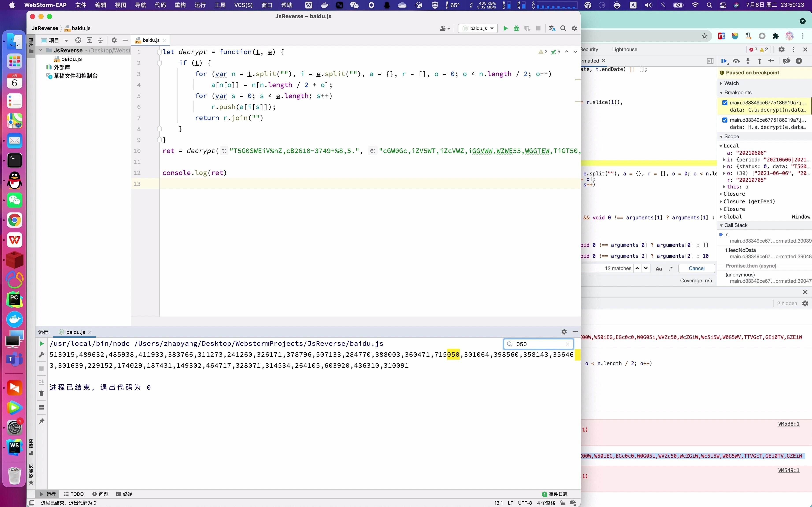The height and width of the screenshot is (507, 812).
Task: Open the TODO tool window tab
Action: tap(74, 494)
